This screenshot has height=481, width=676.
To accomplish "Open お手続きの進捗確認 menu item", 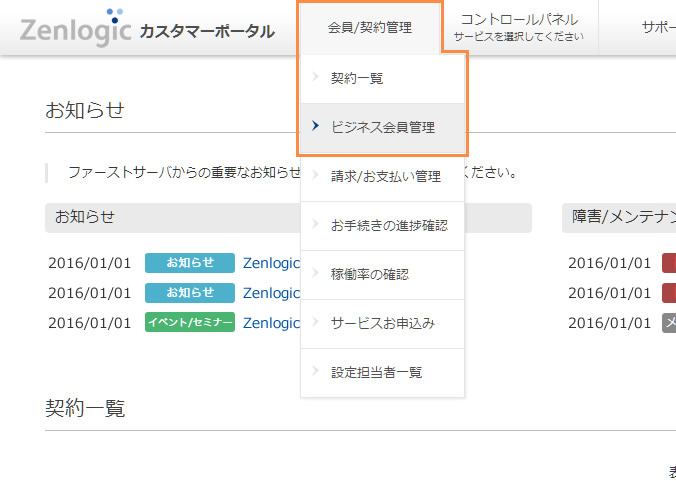I will [x=389, y=225].
